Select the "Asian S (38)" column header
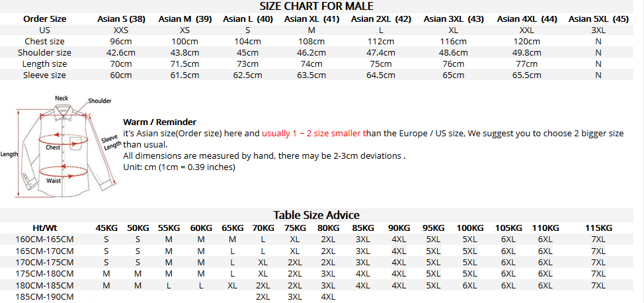 point(124,19)
